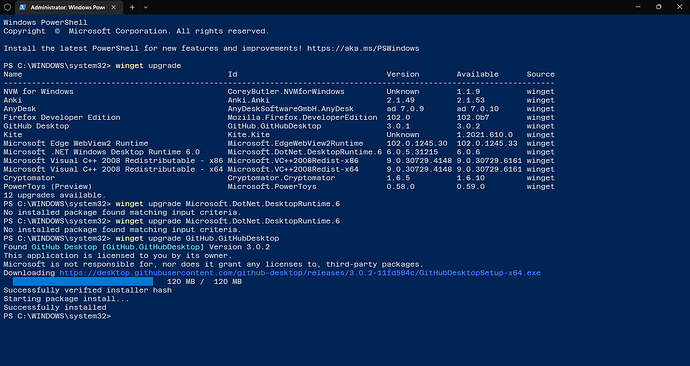Open a new tab with plus button
690x366 pixels.
click(132, 7)
